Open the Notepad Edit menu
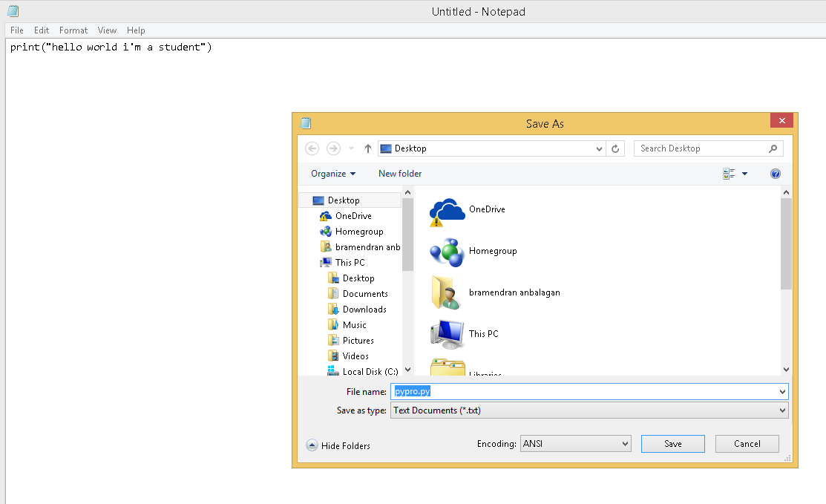Image resolution: width=826 pixels, height=504 pixels. (x=42, y=30)
